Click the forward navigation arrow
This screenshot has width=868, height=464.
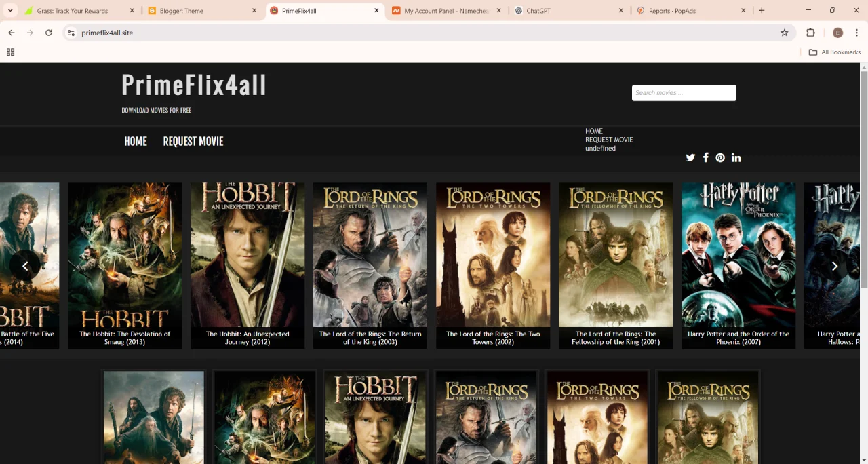coord(30,33)
